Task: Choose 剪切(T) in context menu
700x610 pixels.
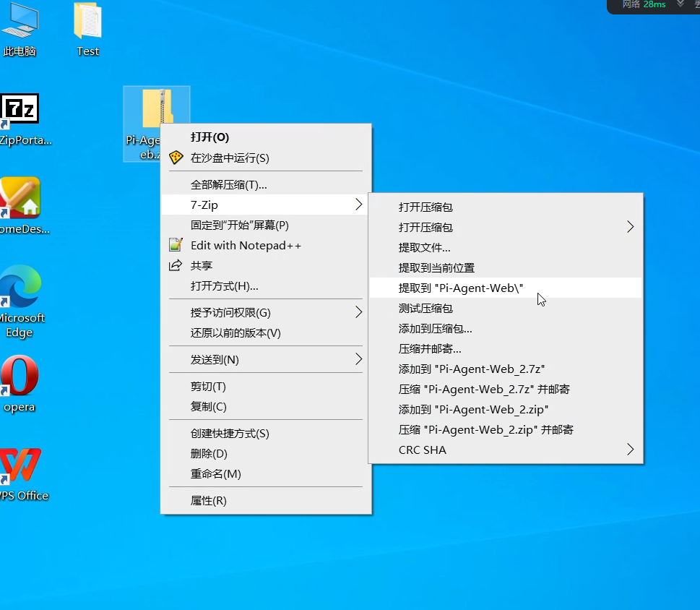Action: point(266,386)
